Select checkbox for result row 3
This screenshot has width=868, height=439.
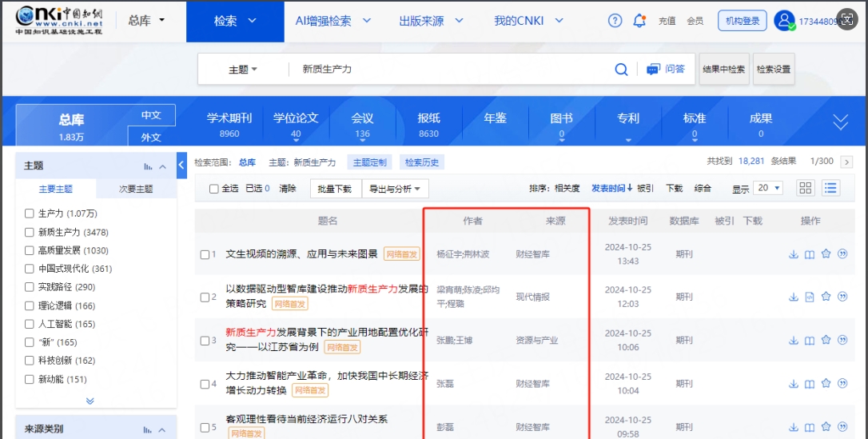click(x=205, y=341)
